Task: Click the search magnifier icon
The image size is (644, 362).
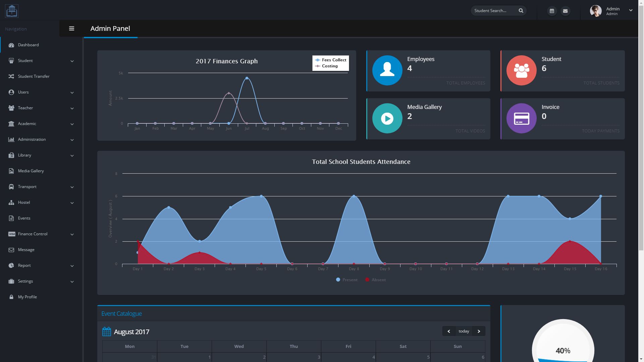Action: pos(521,11)
